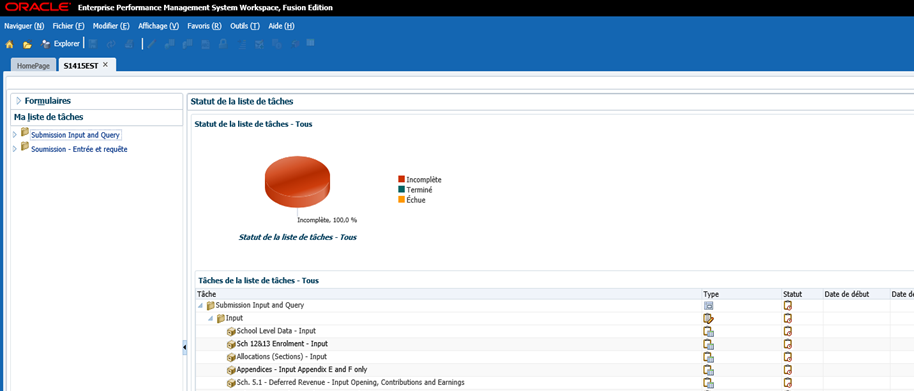Click the red Incomplète legend swatch

401,179
